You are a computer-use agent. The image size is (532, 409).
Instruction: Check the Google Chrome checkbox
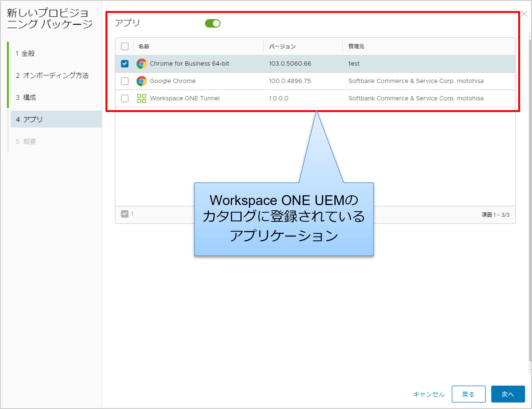tap(125, 81)
